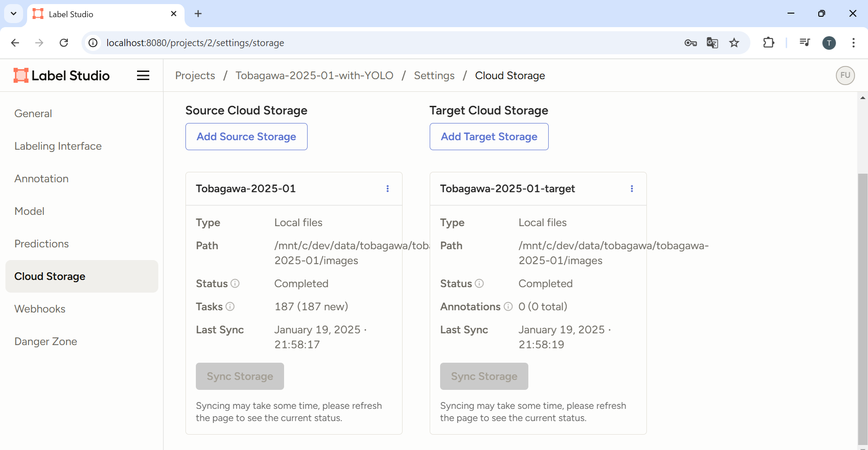Open the FU user avatar menu
This screenshot has width=868, height=450.
pos(845,76)
